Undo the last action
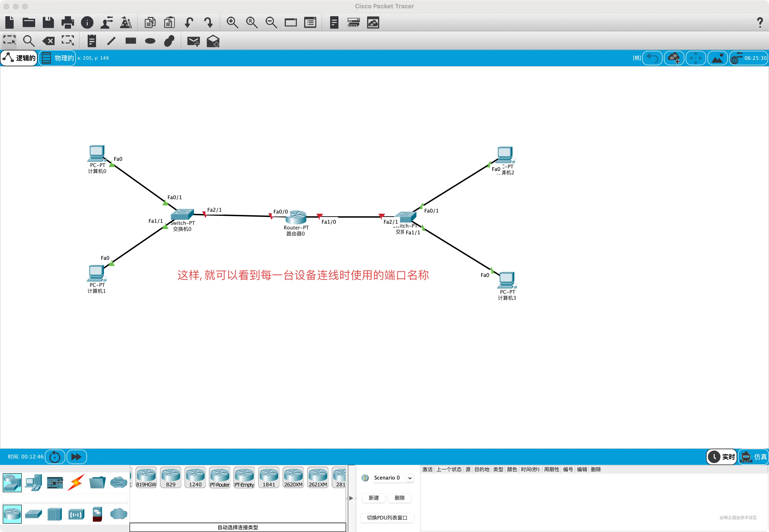Image resolution: width=769 pixels, height=532 pixels. coord(189,22)
